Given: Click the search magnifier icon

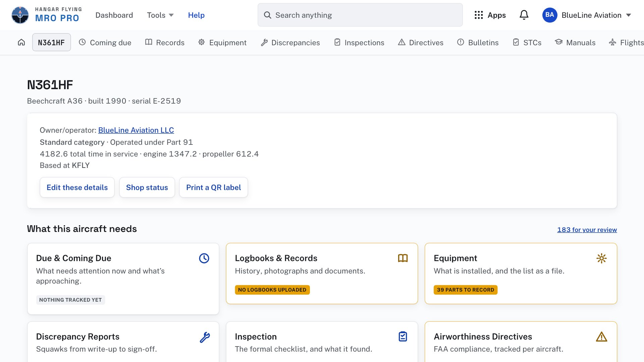Looking at the screenshot, I should tap(267, 15).
